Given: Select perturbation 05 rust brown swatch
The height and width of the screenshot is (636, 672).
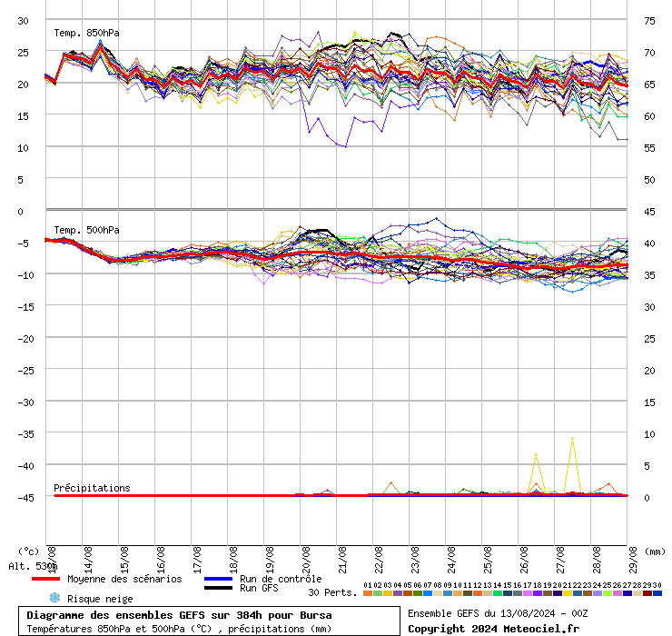Looking at the screenshot, I should pyautogui.click(x=408, y=593).
